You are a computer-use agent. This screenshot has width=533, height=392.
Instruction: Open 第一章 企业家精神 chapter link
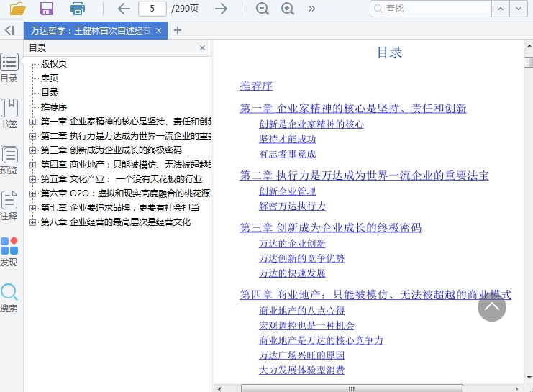(x=353, y=109)
